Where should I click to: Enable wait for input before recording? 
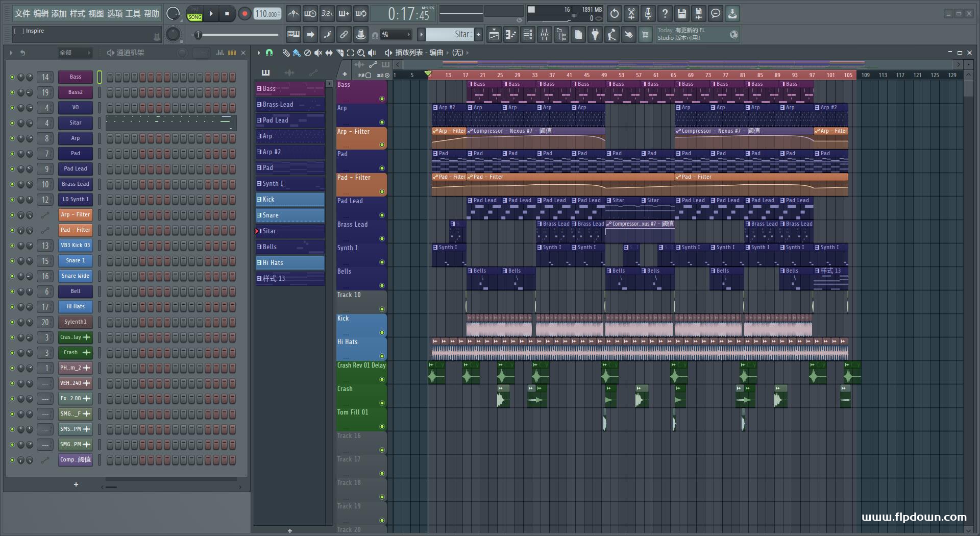tap(310, 14)
